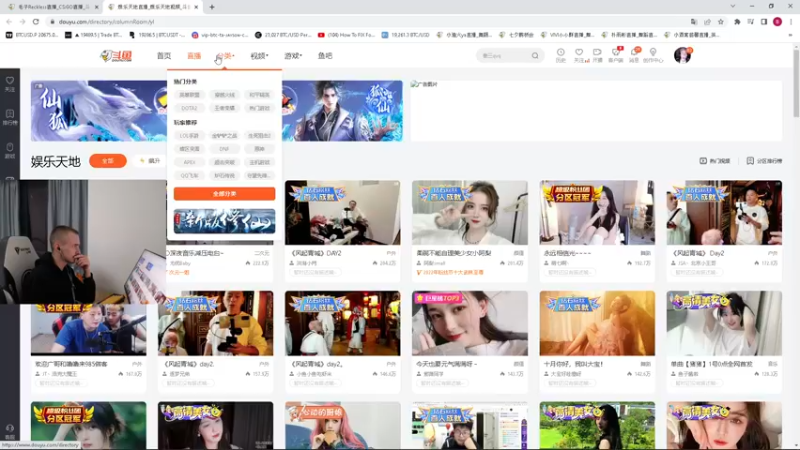Open Chrome profile avatar icon
Screen dimensions: 800x450
coord(777,22)
